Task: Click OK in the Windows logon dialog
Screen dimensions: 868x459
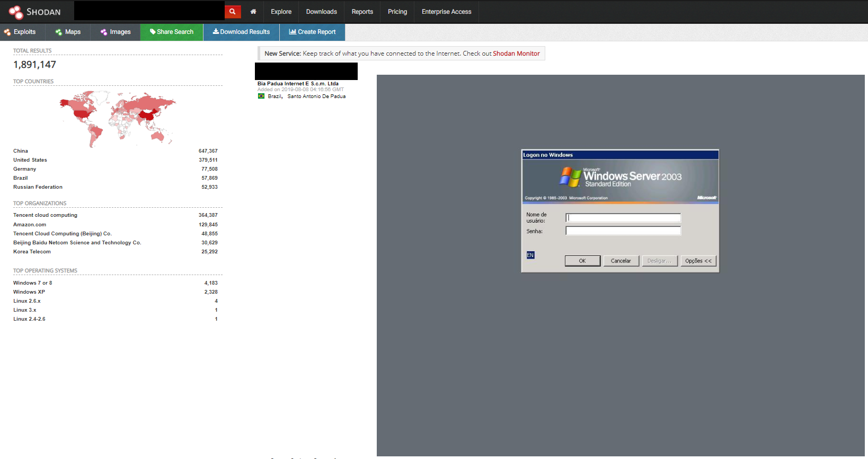Action: (582, 261)
